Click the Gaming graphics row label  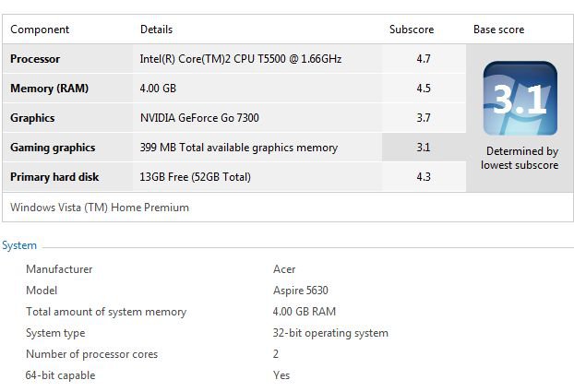pyautogui.click(x=53, y=148)
